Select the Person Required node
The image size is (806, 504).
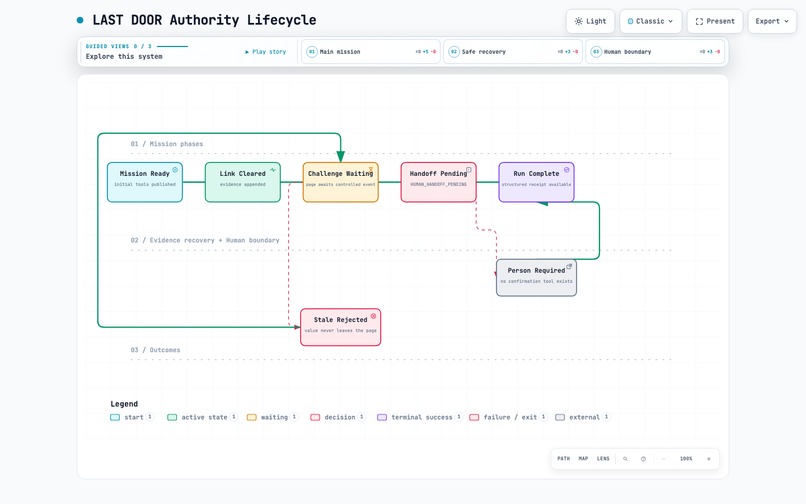(x=536, y=278)
